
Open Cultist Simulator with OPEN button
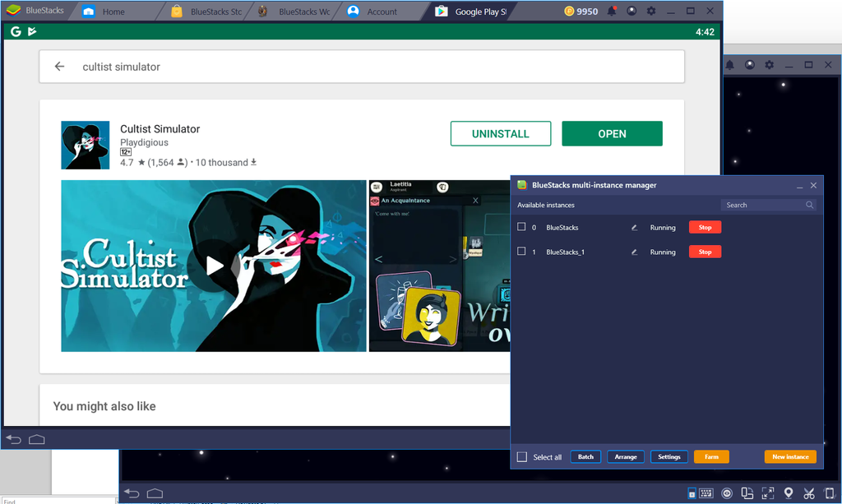[612, 133]
